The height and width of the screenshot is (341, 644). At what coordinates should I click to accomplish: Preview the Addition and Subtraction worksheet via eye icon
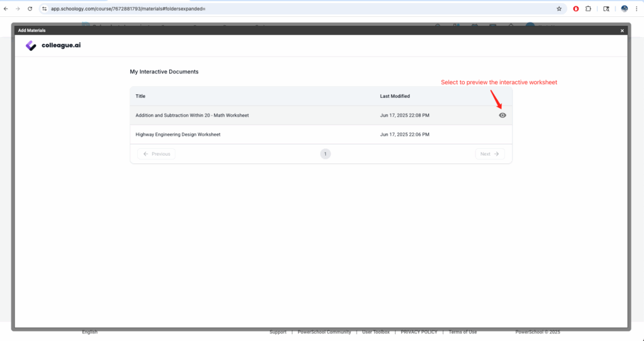click(502, 115)
